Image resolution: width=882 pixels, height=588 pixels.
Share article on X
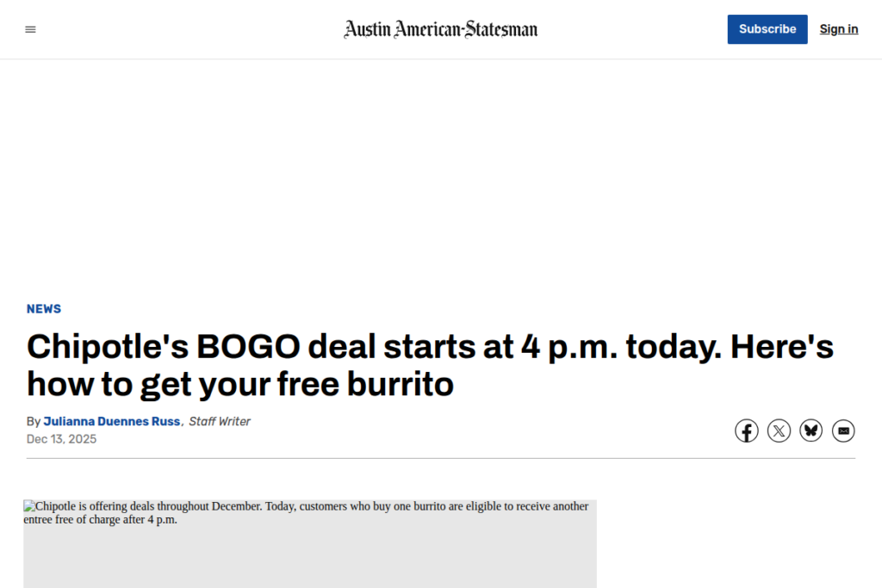click(779, 430)
